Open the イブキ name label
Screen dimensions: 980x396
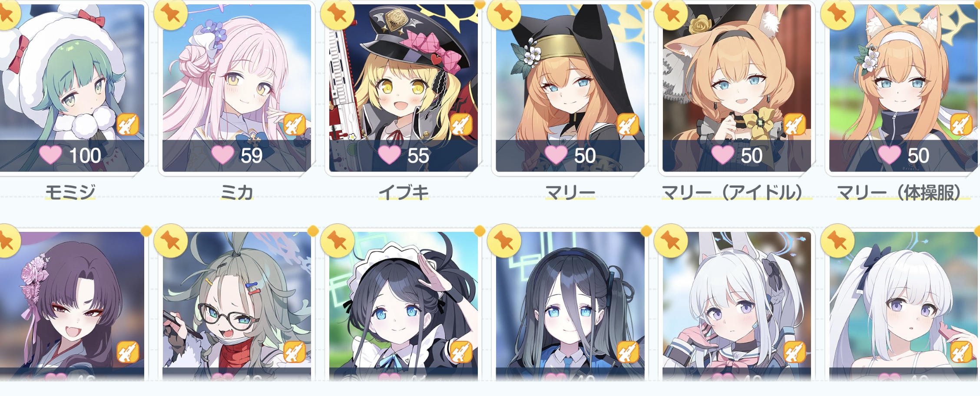click(x=404, y=192)
